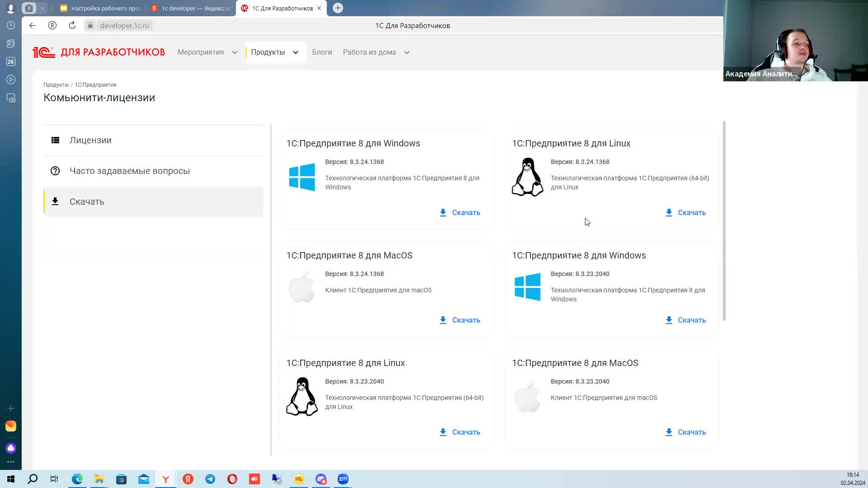The width and height of the screenshot is (868, 488).
Task: Download Linux platform version 8.3.23.2040
Action: click(460, 432)
